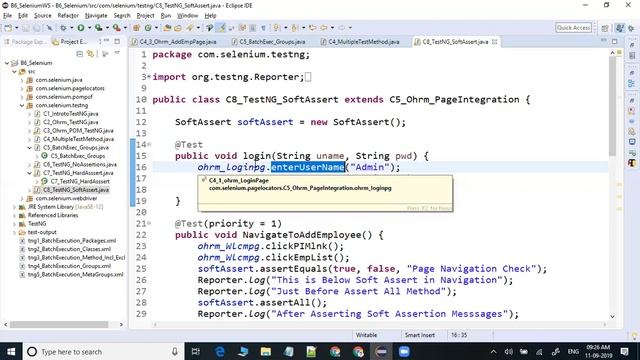Toggle Link with Editor in Package Explorer
Image resolution: width=640 pixels, height=360 pixels.
90,54
